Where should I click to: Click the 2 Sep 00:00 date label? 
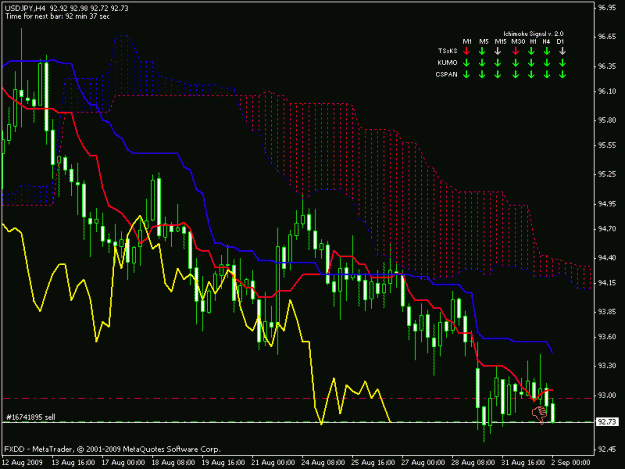pos(571,462)
